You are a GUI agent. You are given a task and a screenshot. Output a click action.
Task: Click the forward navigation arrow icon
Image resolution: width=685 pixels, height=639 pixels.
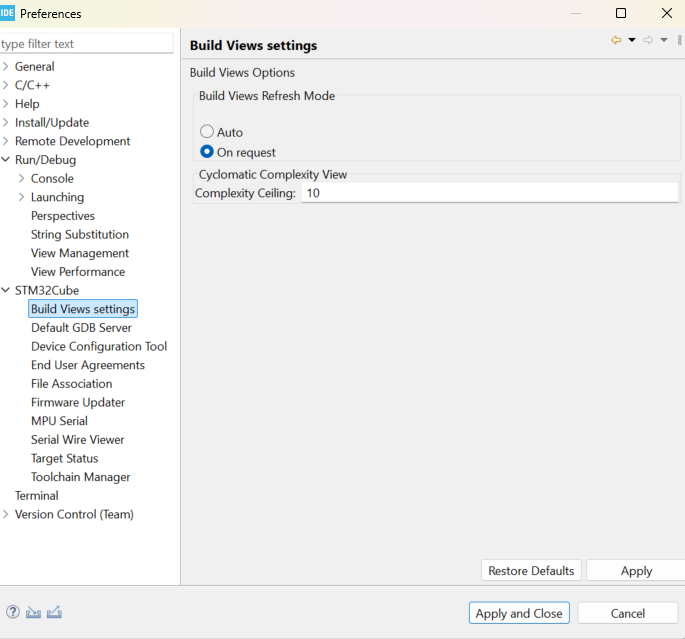click(648, 40)
